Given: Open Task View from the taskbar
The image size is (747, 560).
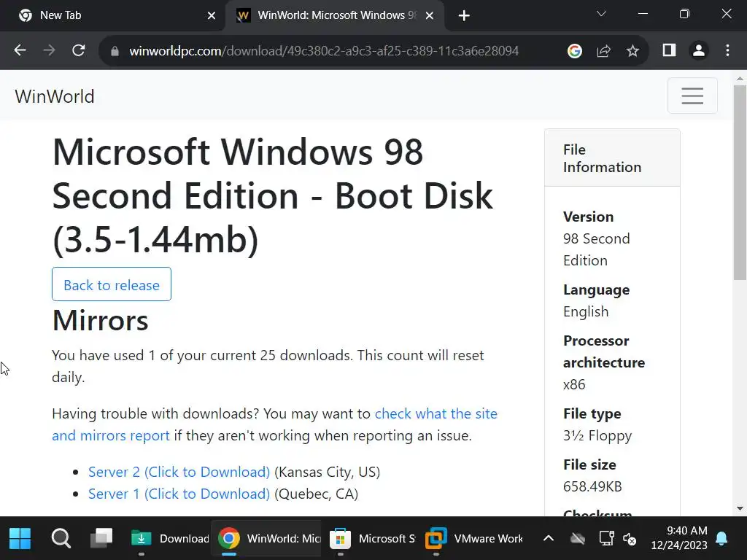Looking at the screenshot, I should (101, 539).
